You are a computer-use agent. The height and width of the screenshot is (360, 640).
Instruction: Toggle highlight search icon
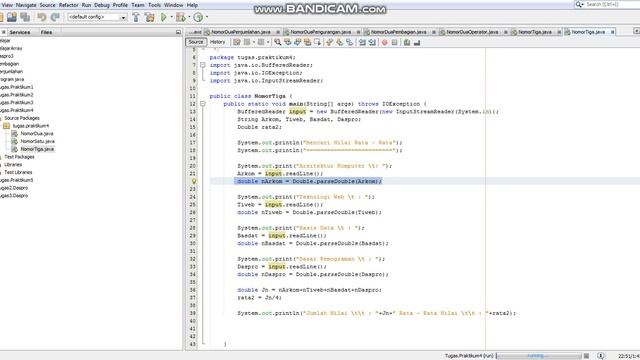307,42
